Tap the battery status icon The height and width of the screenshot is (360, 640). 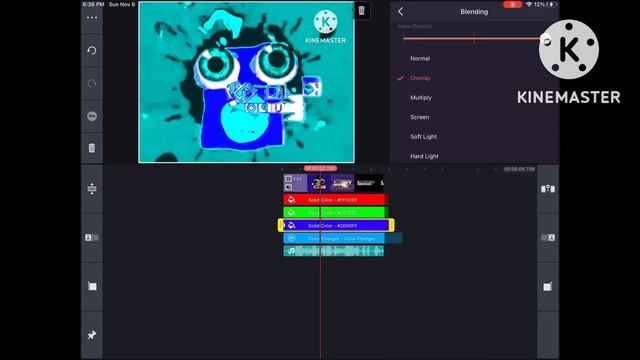pyautogui.click(x=551, y=4)
